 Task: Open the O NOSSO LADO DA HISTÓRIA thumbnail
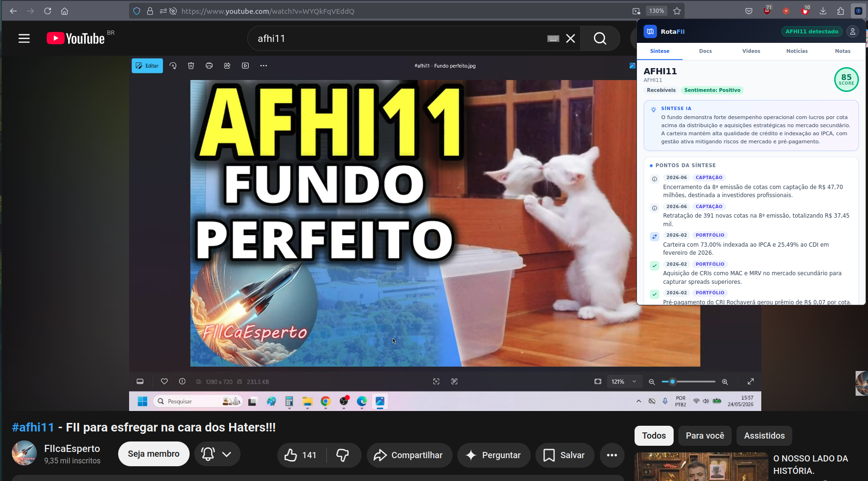[x=701, y=467]
